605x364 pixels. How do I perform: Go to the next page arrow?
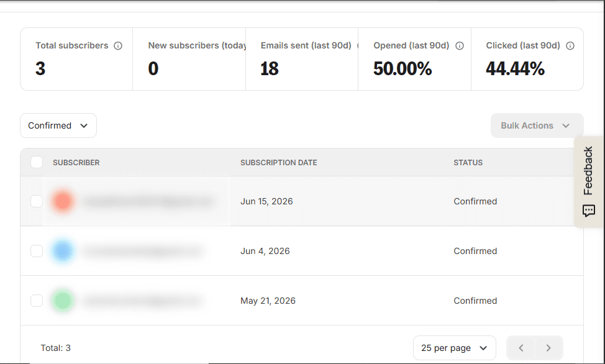coord(548,348)
